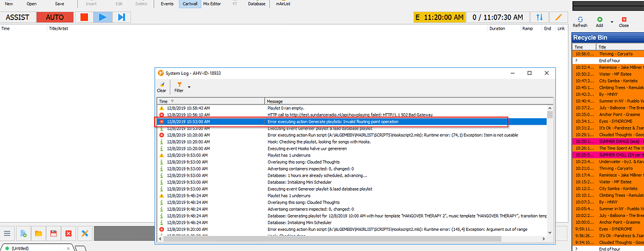This screenshot has width=644, height=251.
Task: Click the red floppy disk save icon
Action: pyautogui.click(x=53, y=233)
